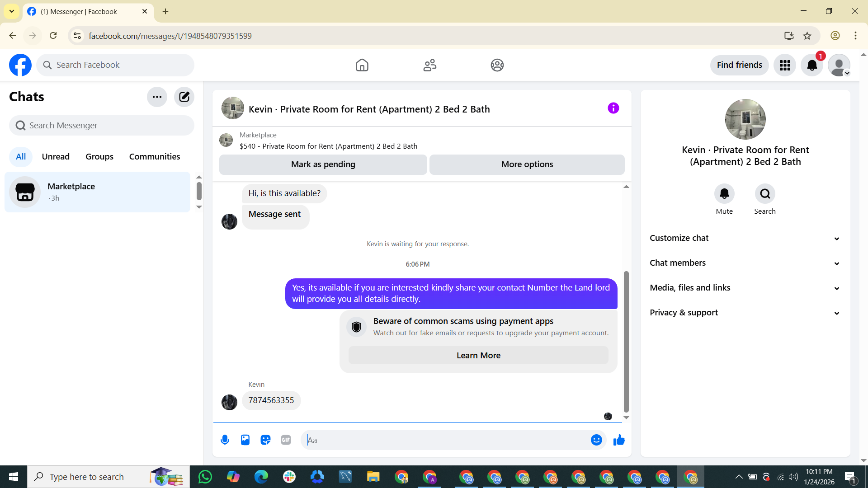Click the voice clip microphone icon
This screenshot has width=868, height=488.
point(225,440)
